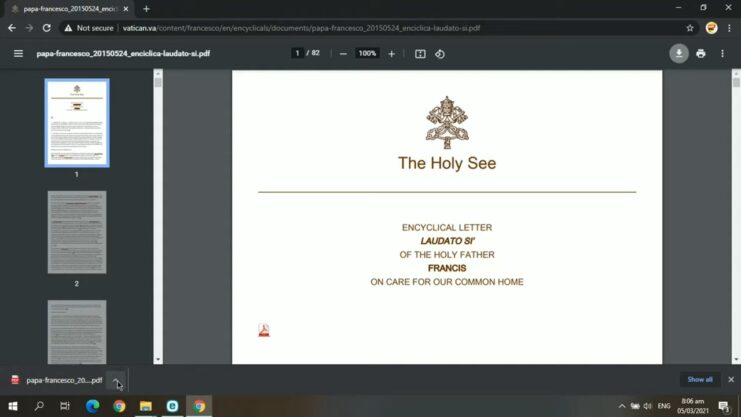
Task: Click thumbnail panel scroll up arrow
Action: point(158,73)
